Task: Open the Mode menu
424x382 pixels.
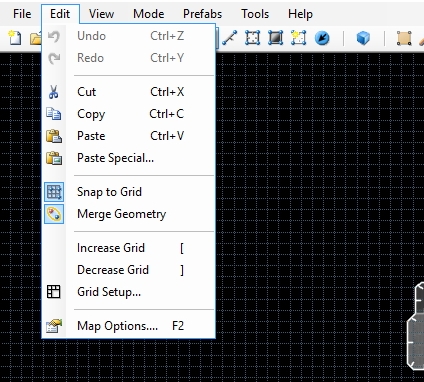Action: tap(149, 14)
